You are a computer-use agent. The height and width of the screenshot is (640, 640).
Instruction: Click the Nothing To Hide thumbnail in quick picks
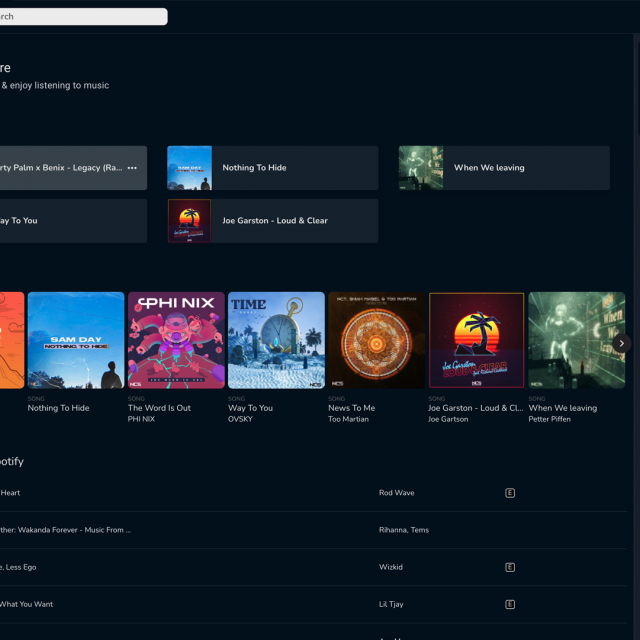click(189, 168)
